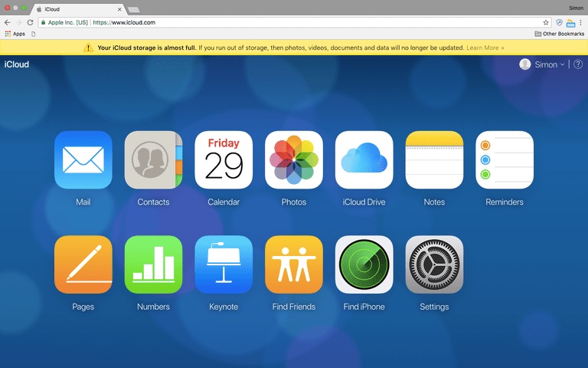Open the Find iPhone radar icon
This screenshot has width=588, height=368.
364,264
